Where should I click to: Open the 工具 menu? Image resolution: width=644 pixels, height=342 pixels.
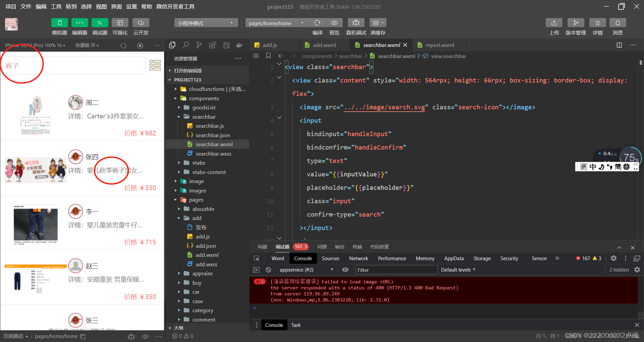[56, 6]
